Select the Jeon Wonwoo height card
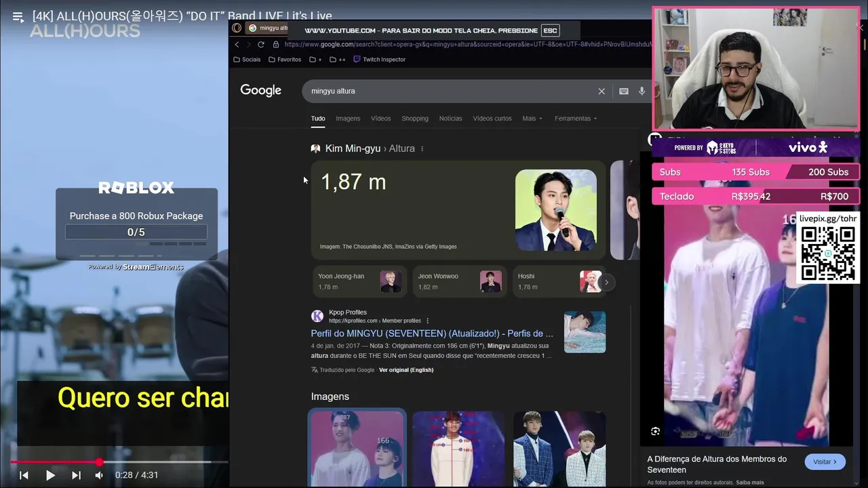The height and width of the screenshot is (488, 868). click(x=459, y=281)
